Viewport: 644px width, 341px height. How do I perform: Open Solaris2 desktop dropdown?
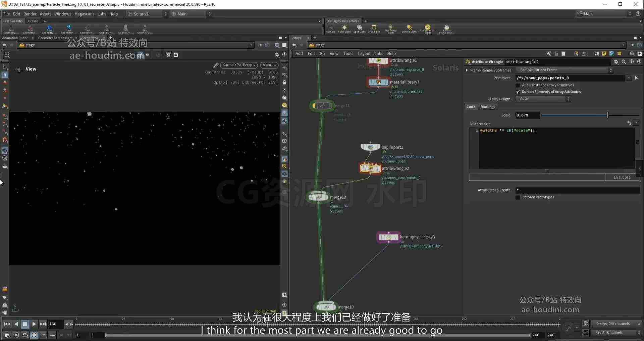[x=147, y=14]
